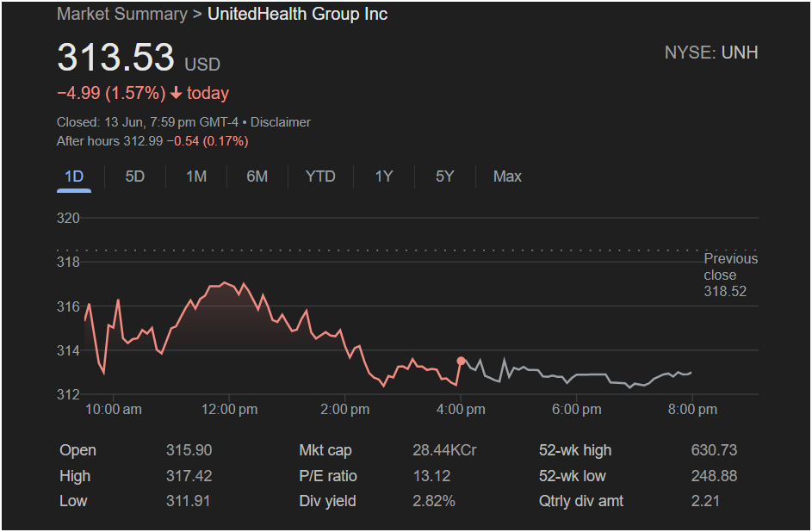Click the 52-wk low value 248.88

714,476
